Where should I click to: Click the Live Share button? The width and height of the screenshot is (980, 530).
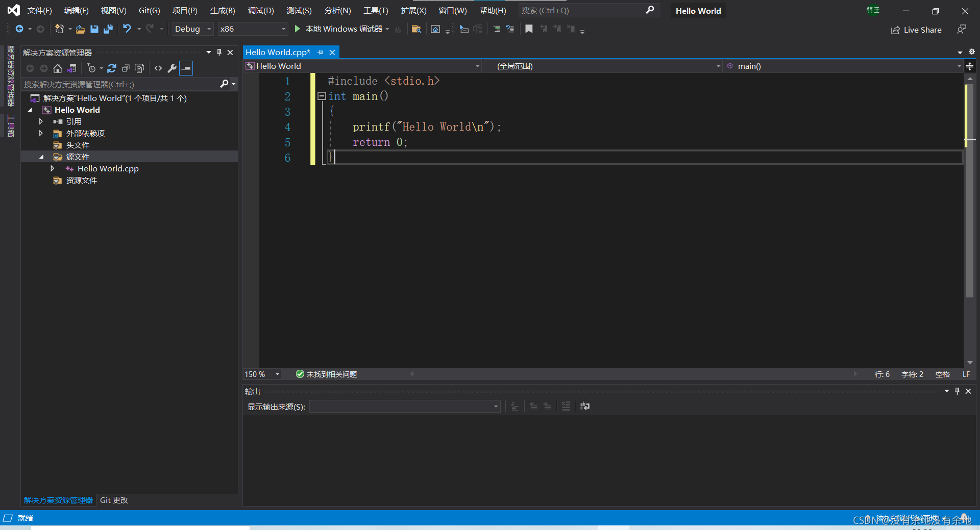[x=916, y=30]
